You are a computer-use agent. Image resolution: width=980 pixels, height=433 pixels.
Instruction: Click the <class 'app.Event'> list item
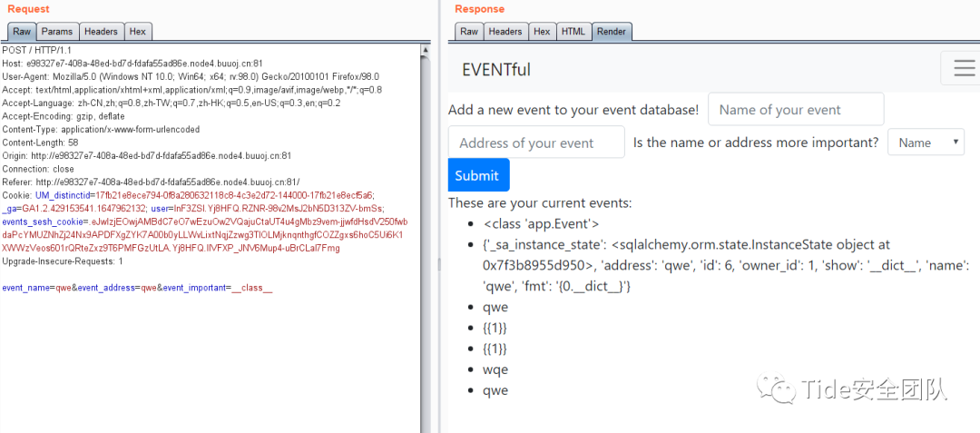coord(541,223)
